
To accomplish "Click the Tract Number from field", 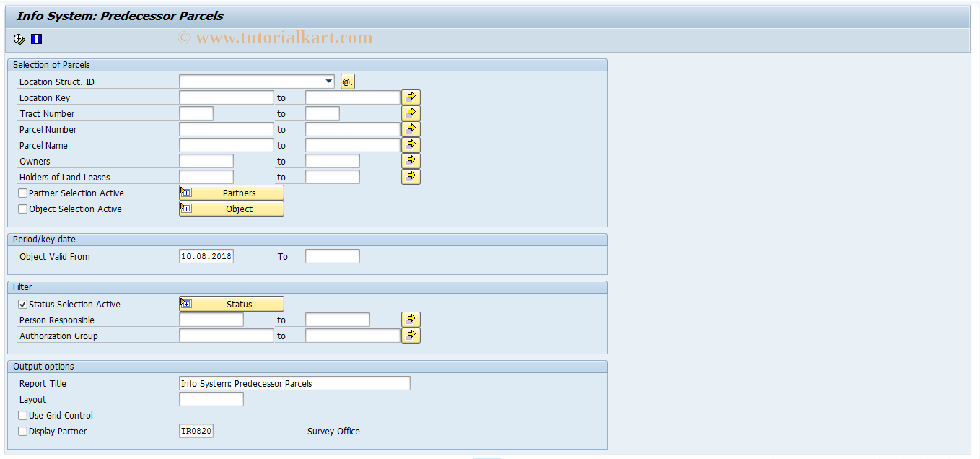I will [196, 113].
